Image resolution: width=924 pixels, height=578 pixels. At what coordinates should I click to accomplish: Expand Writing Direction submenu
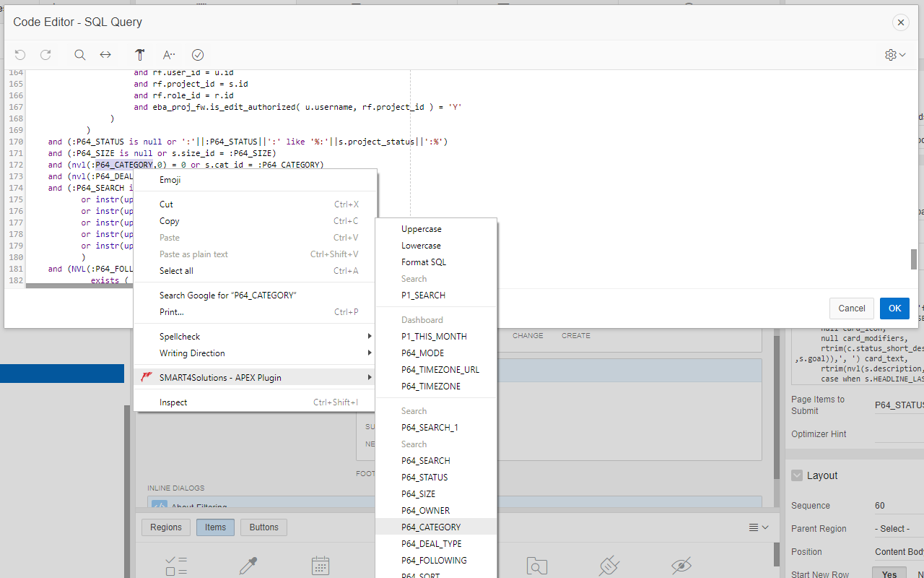pos(254,353)
